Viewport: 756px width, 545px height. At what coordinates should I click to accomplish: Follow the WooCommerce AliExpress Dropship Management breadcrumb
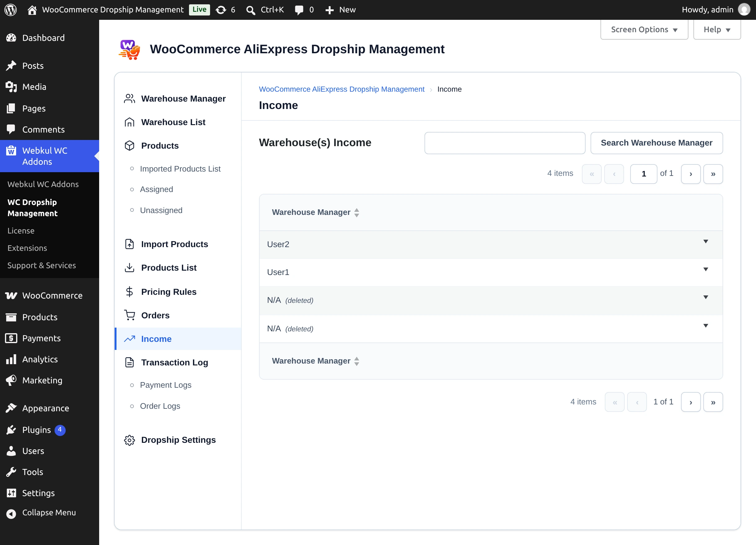341,89
